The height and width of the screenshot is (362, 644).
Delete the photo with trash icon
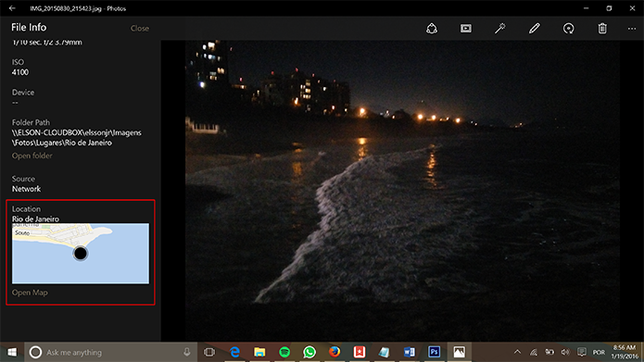tap(602, 29)
